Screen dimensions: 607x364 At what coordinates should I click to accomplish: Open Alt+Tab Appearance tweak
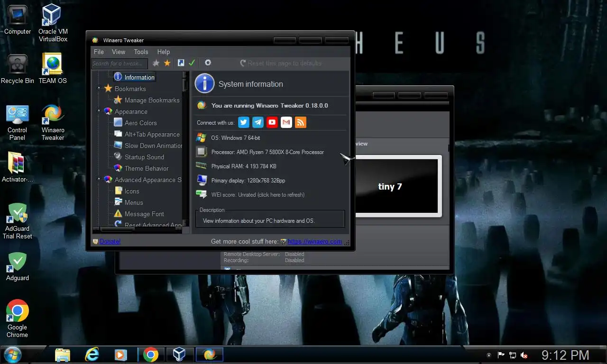[152, 134]
